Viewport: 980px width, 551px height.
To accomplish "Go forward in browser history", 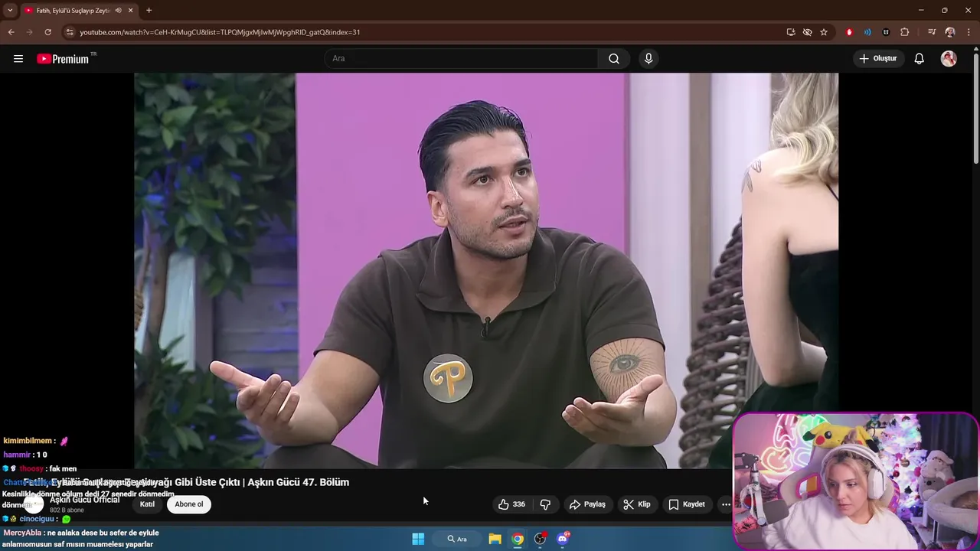I will click(x=29, y=32).
